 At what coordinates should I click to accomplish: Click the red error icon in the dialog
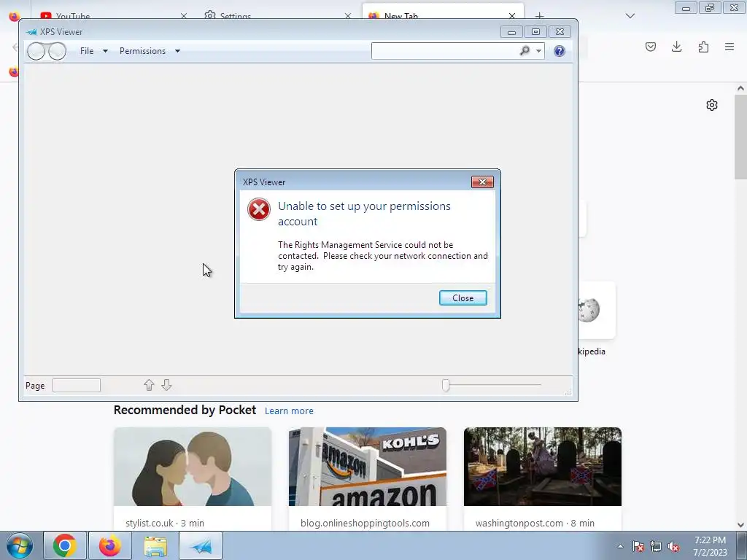(259, 209)
